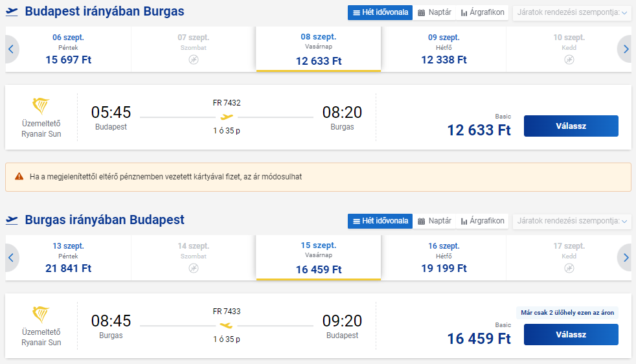This screenshot has width=636, height=364.
Task: Switch outbound view to Árgrafikon
Action: point(483,12)
